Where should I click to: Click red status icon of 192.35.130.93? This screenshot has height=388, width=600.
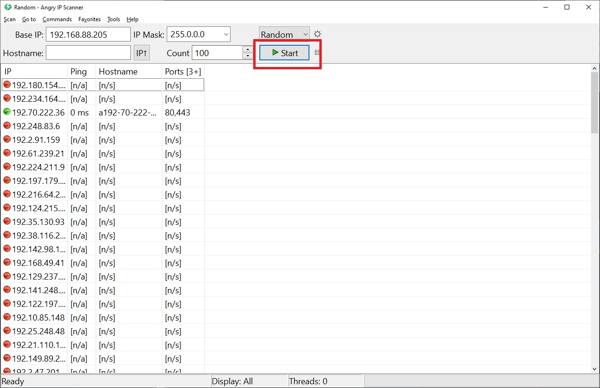7,221
